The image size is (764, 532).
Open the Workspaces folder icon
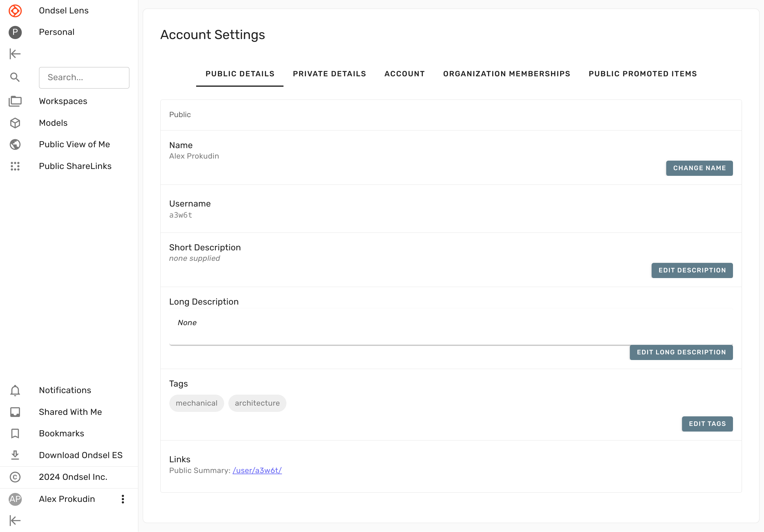[x=15, y=101]
